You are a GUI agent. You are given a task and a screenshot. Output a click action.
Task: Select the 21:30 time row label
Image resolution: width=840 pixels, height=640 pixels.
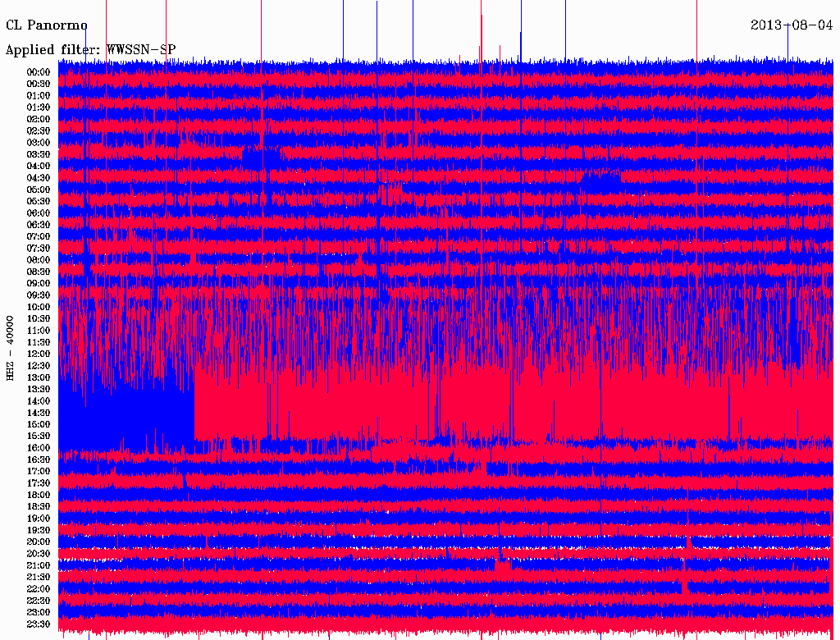(39, 578)
